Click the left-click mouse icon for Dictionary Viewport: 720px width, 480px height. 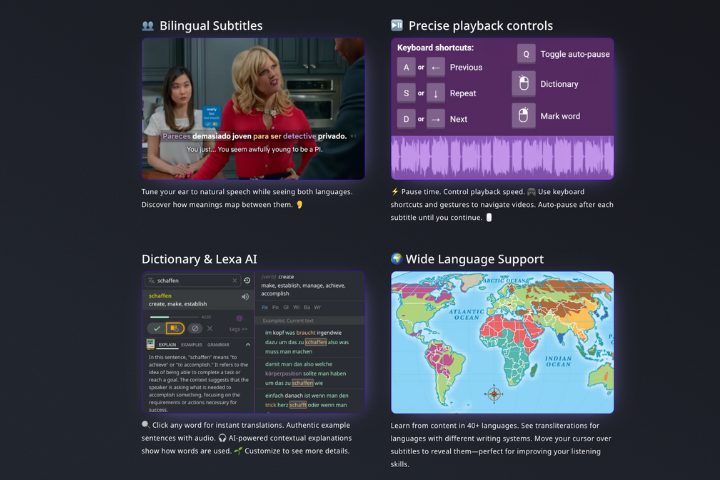pos(524,84)
